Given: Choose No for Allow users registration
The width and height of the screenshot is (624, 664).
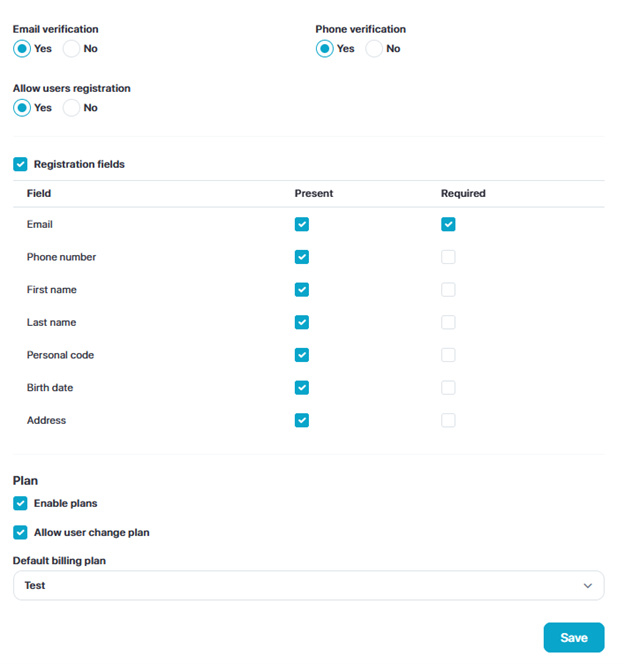Looking at the screenshot, I should 72,108.
